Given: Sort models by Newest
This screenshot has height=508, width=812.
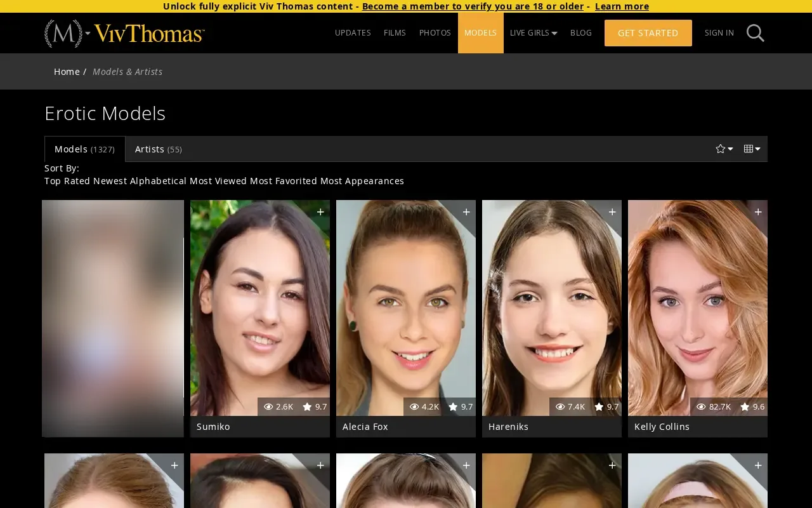Looking at the screenshot, I should (x=110, y=181).
